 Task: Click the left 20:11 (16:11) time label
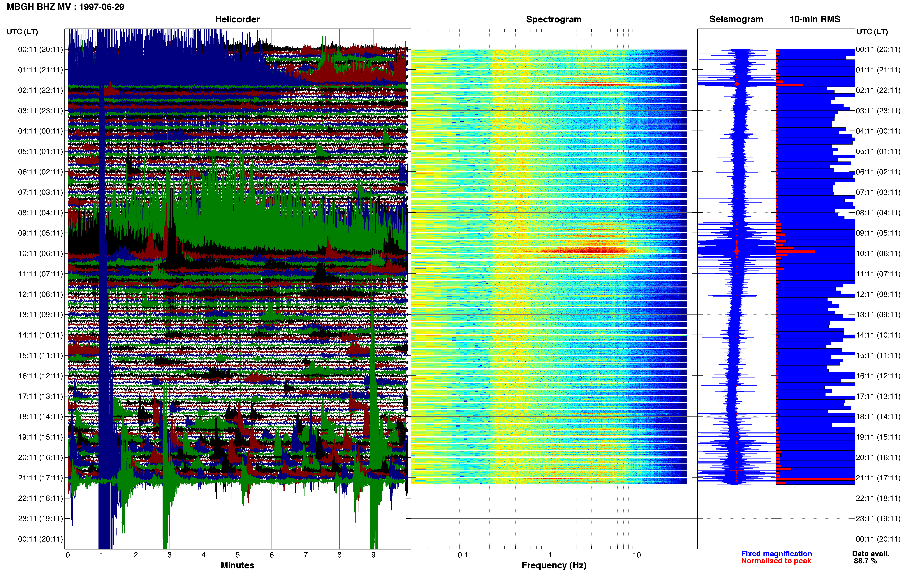[x=41, y=458]
